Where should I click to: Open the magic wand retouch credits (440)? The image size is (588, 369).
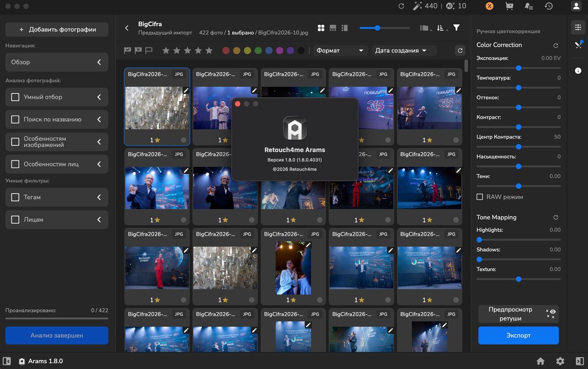point(425,6)
